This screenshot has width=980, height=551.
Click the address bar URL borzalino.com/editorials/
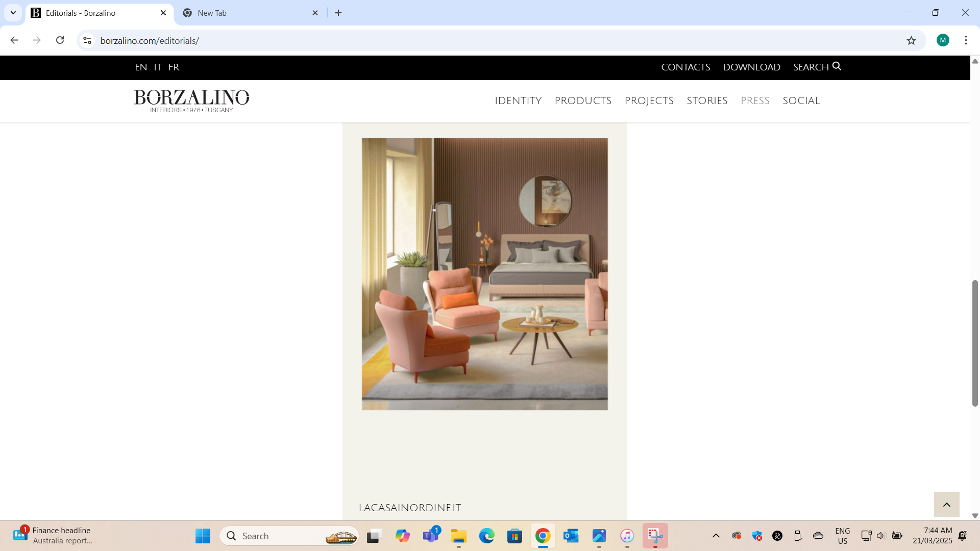pos(150,40)
